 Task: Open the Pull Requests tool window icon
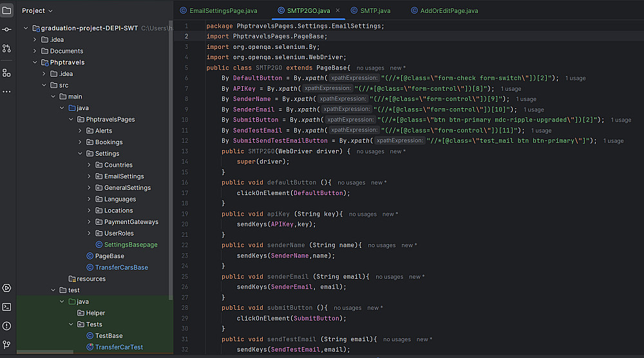6,48
